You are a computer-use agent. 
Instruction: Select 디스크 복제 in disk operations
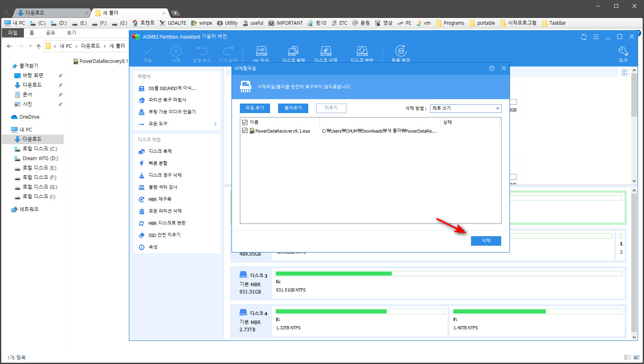point(160,151)
